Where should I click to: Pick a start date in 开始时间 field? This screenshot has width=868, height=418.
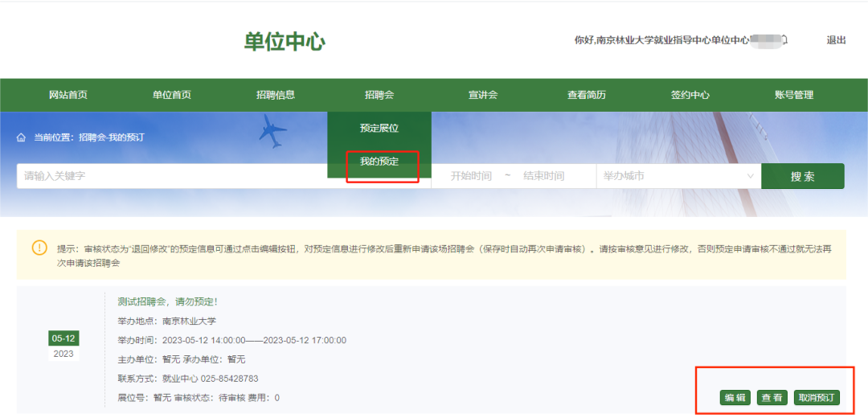click(471, 176)
